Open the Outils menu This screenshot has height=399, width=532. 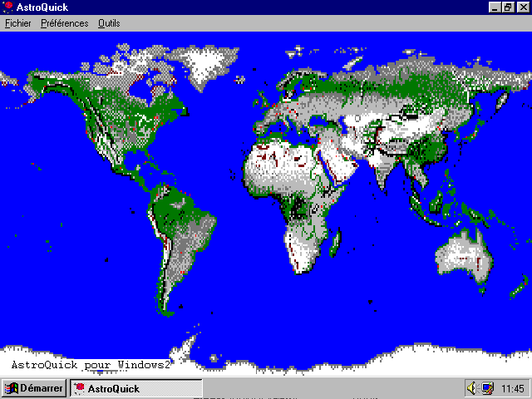click(x=109, y=23)
